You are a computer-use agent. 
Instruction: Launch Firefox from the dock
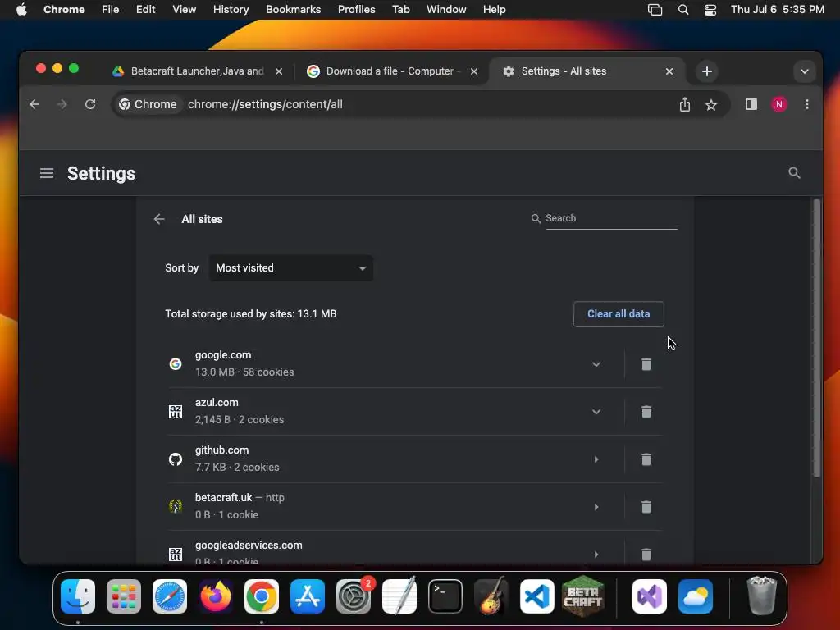pos(216,596)
